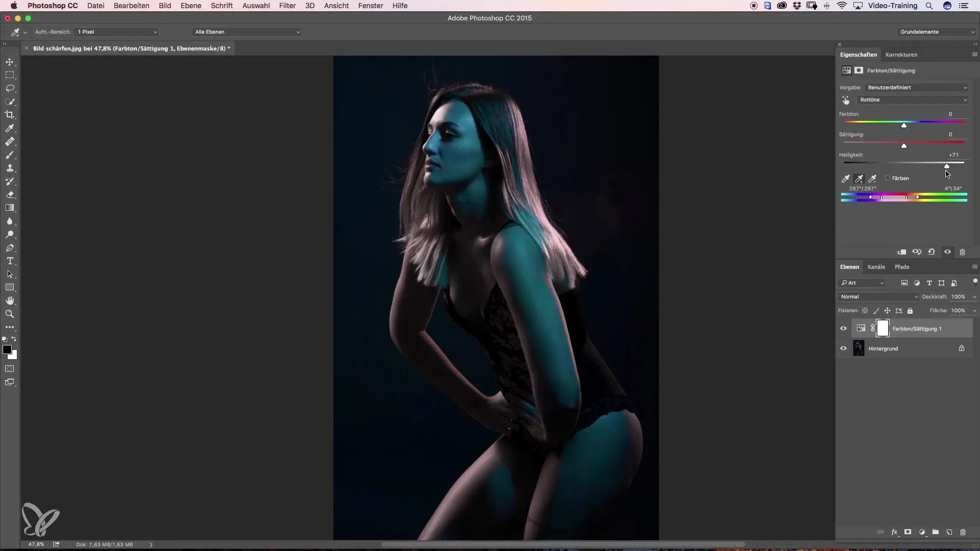
Task: Open the Aufn.-Bereich dropdown
Action: pyautogui.click(x=117, y=32)
